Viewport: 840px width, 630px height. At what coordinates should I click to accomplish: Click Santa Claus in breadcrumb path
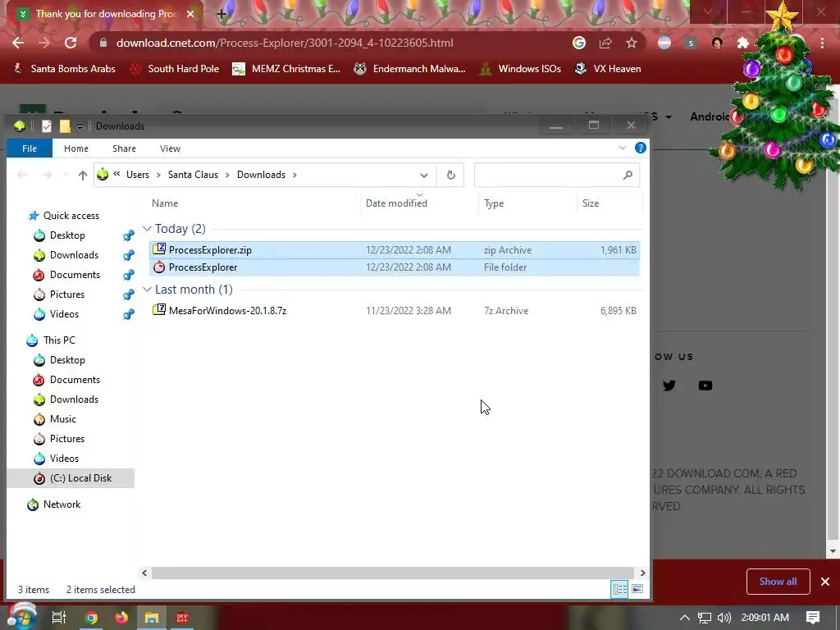click(193, 175)
